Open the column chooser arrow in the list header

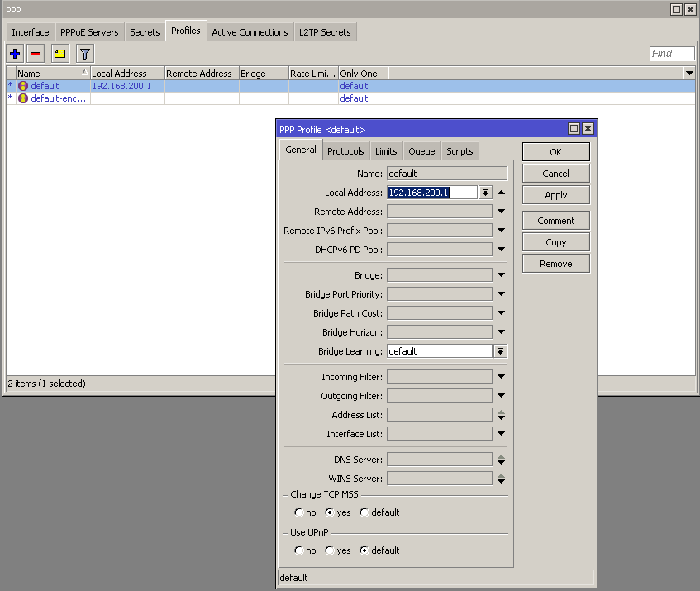pyautogui.click(x=689, y=73)
